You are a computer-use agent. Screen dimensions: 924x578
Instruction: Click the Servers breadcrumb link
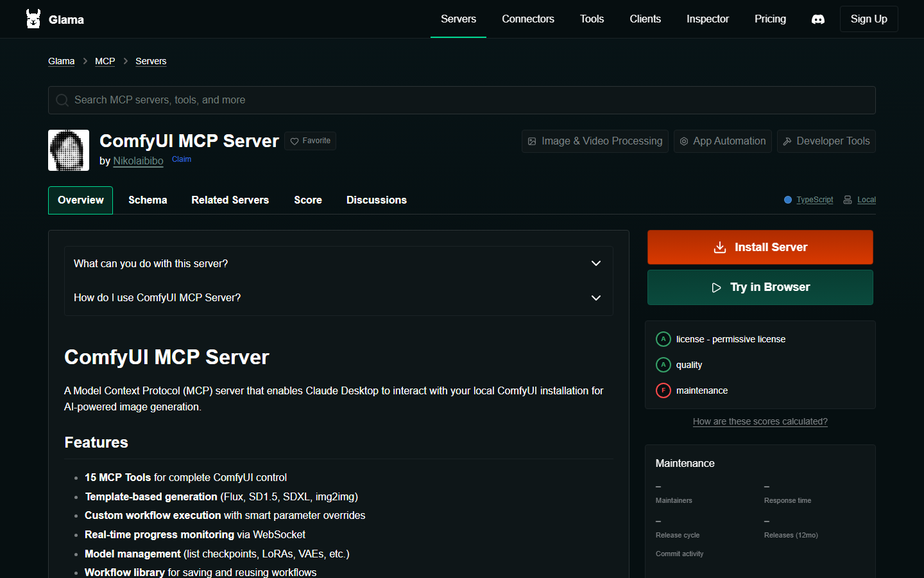coord(151,61)
